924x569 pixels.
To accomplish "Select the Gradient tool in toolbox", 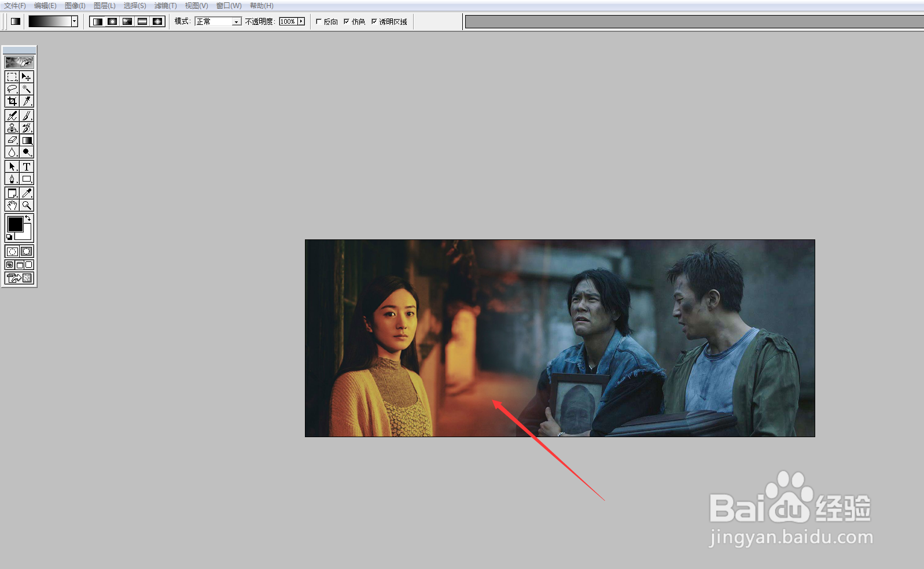I will 27,140.
